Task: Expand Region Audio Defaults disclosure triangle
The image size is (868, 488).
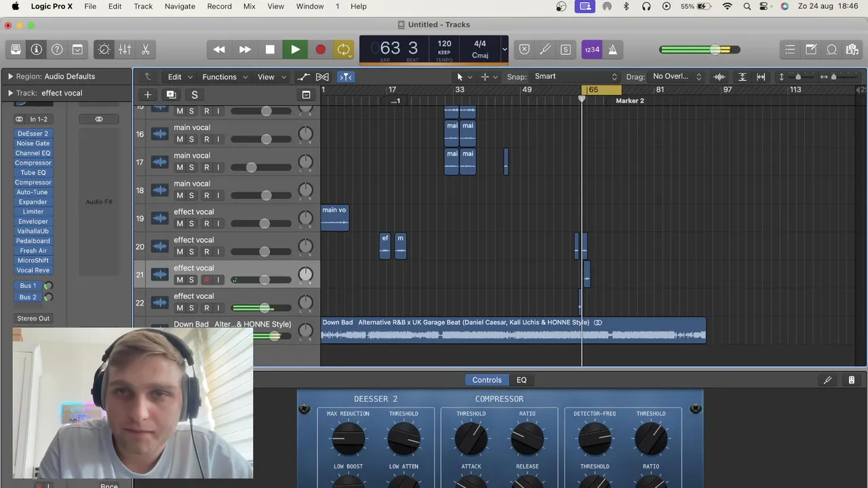Action: pyautogui.click(x=10, y=77)
